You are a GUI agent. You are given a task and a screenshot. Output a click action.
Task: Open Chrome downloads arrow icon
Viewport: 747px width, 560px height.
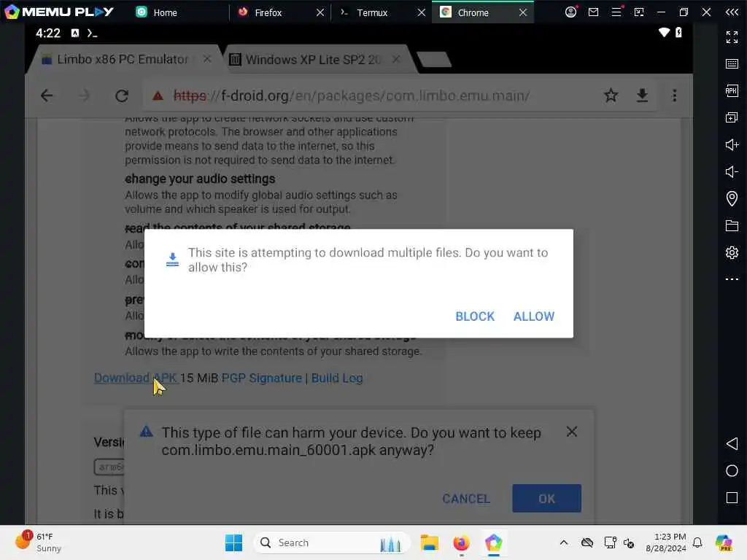tap(642, 96)
